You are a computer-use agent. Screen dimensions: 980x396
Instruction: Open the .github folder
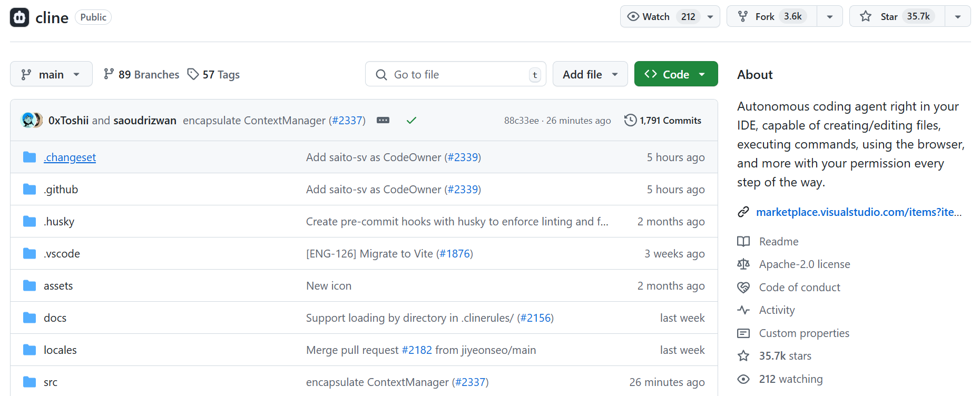point(61,190)
